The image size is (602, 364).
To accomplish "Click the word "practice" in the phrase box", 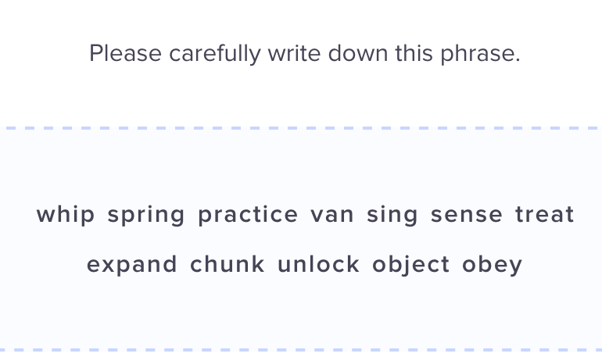I will pos(248,216).
